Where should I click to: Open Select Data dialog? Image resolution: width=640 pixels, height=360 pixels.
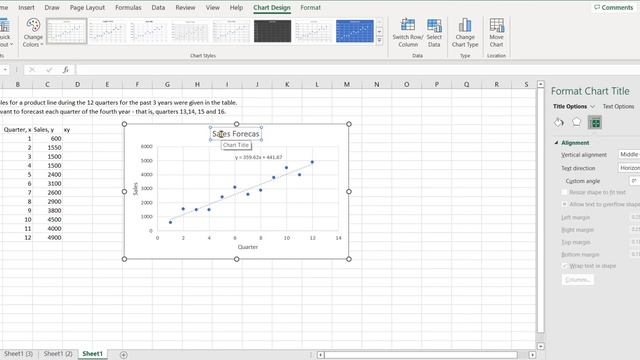tap(434, 33)
